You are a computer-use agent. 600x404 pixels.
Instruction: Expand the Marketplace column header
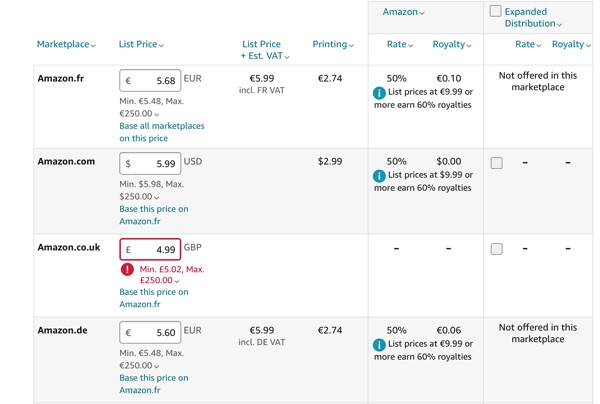(66, 44)
